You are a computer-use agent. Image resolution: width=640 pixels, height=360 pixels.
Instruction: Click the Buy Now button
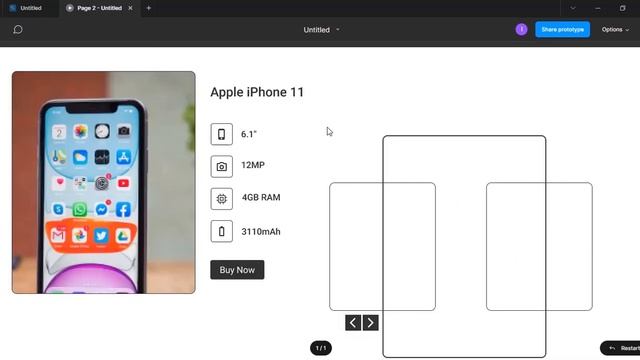tap(237, 270)
